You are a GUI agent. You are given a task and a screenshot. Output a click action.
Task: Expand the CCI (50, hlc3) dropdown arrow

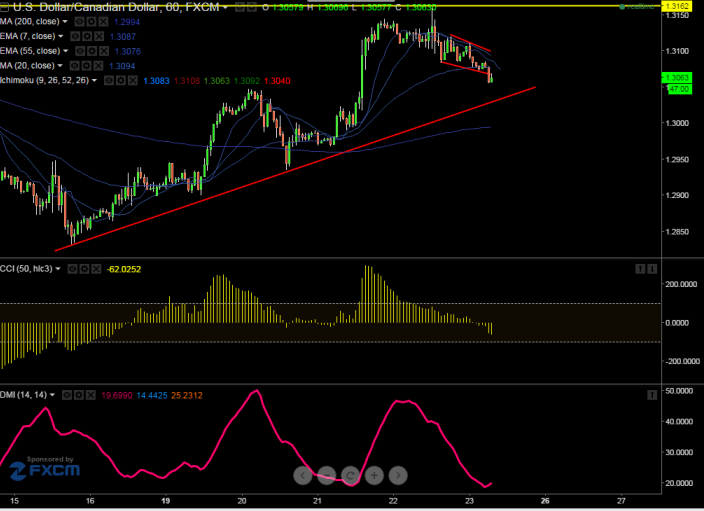(x=58, y=269)
